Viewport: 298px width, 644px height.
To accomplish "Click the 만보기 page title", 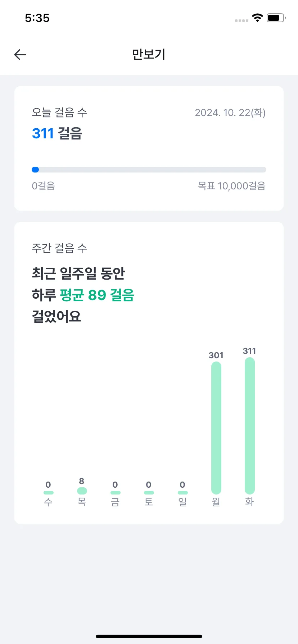I will coord(149,55).
